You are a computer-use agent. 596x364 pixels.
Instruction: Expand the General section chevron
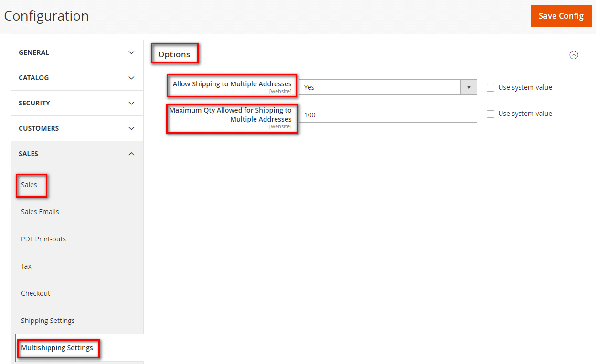[131, 52]
